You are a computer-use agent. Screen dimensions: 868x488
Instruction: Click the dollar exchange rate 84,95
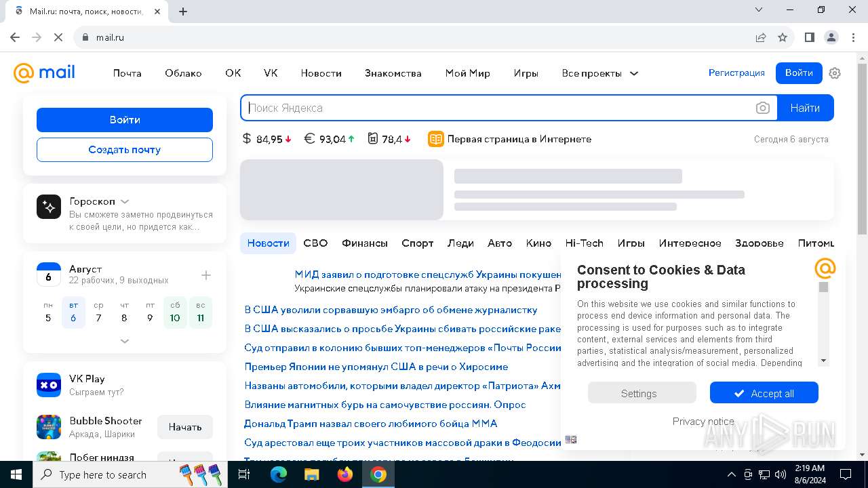[267, 139]
